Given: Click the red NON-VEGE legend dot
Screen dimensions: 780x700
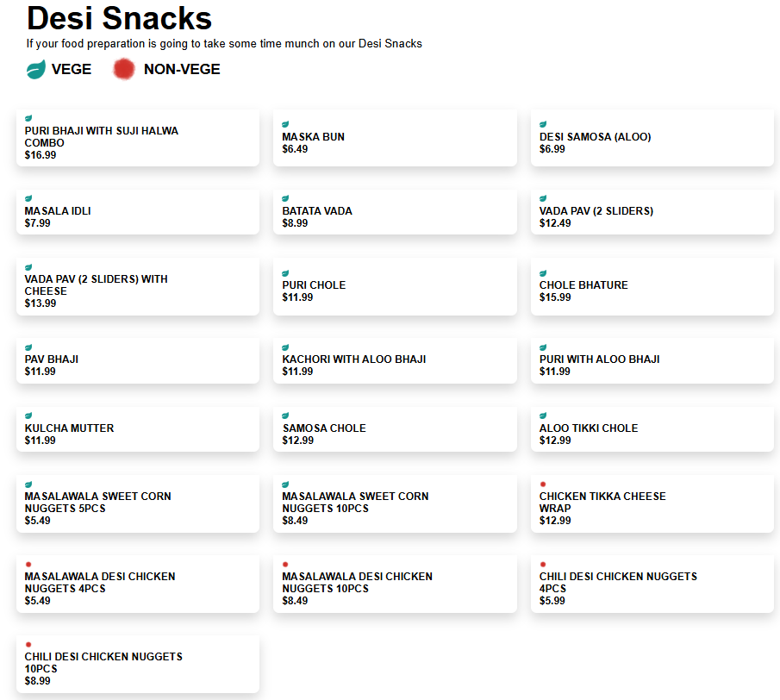Looking at the screenshot, I should (x=124, y=70).
